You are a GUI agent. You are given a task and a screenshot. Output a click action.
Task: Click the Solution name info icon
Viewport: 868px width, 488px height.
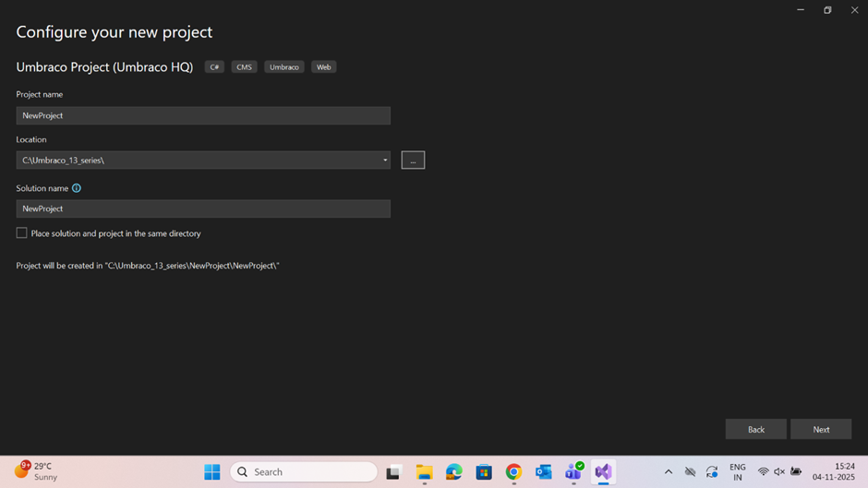point(77,188)
